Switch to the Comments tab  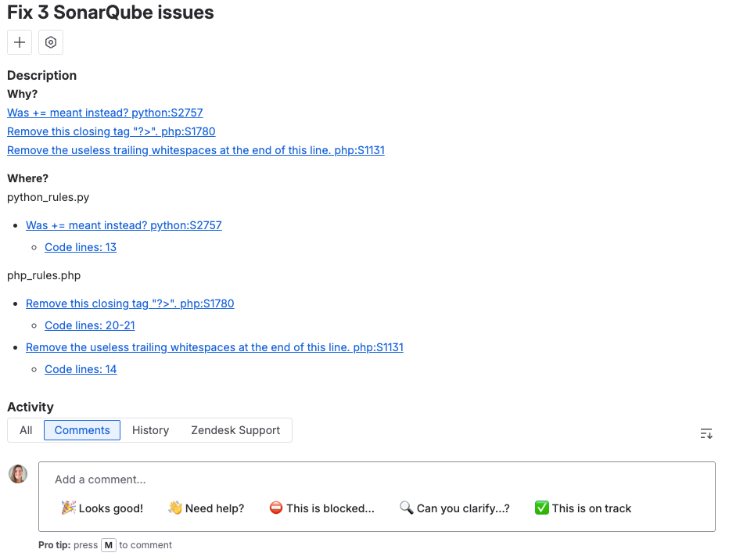(81, 429)
